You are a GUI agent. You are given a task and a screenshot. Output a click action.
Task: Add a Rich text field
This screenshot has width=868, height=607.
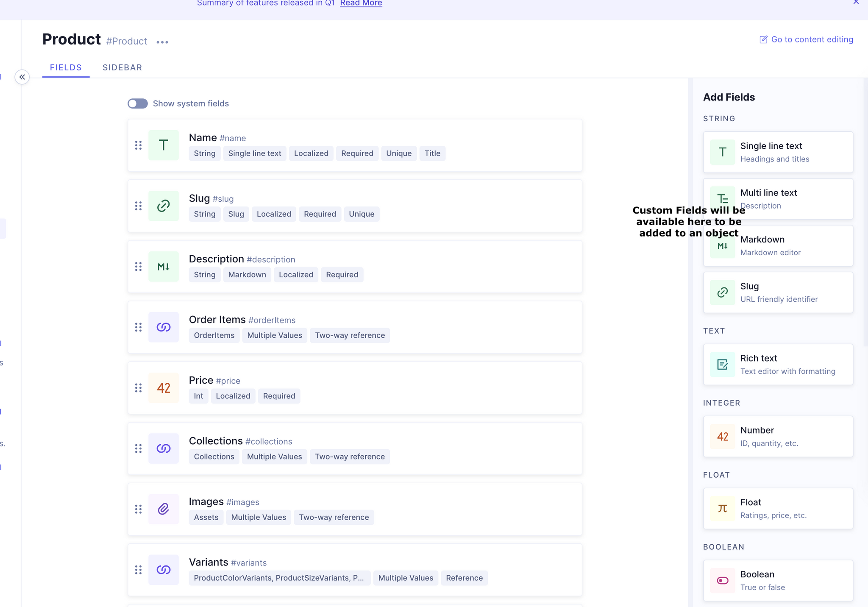(x=778, y=364)
